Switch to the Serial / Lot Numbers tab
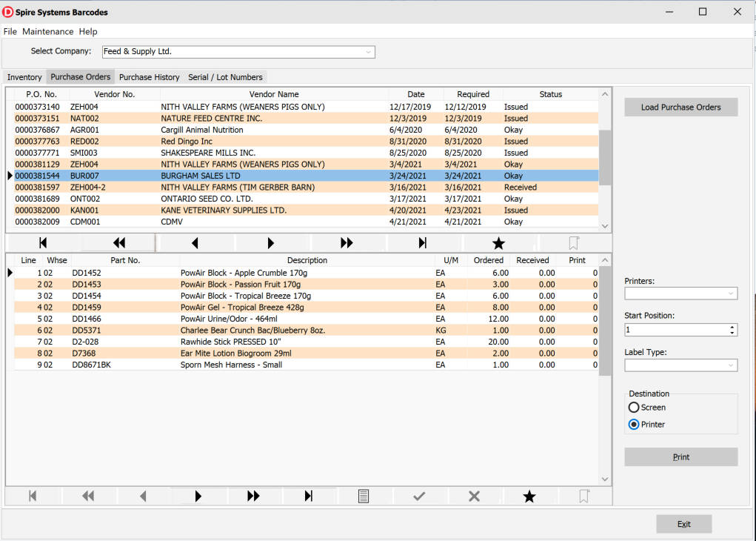The width and height of the screenshot is (756, 541). pyautogui.click(x=225, y=77)
